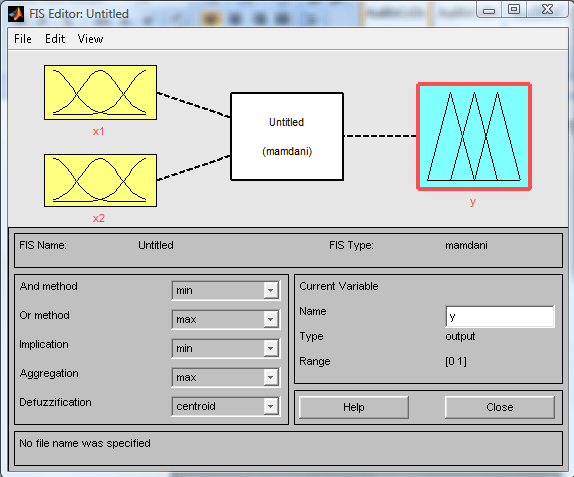Click the FIS Name Untitled value

tap(156, 245)
